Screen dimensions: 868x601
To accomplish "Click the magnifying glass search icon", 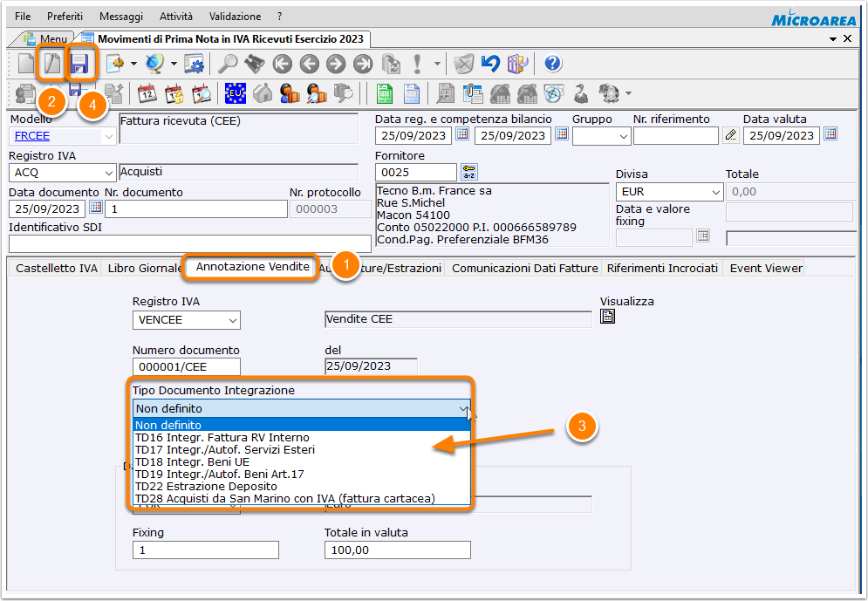I will tap(228, 64).
